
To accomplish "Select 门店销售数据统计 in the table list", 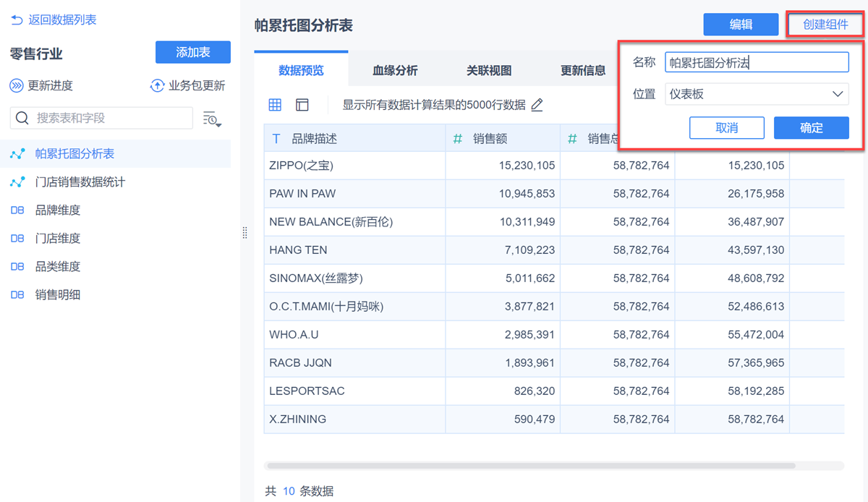I will [x=80, y=182].
